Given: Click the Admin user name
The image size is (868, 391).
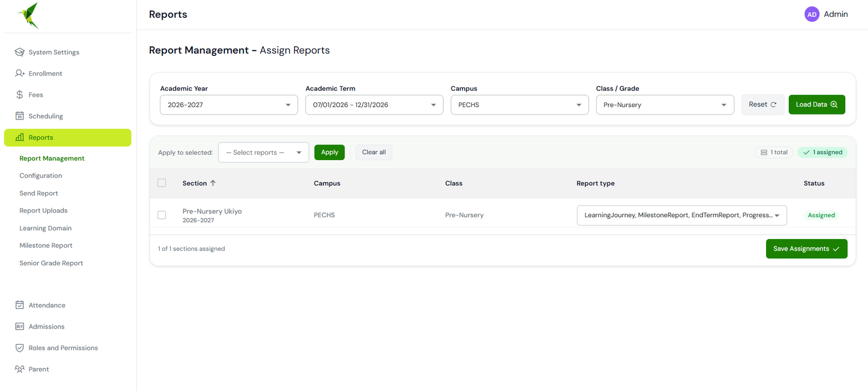Looking at the screenshot, I should tap(835, 14).
